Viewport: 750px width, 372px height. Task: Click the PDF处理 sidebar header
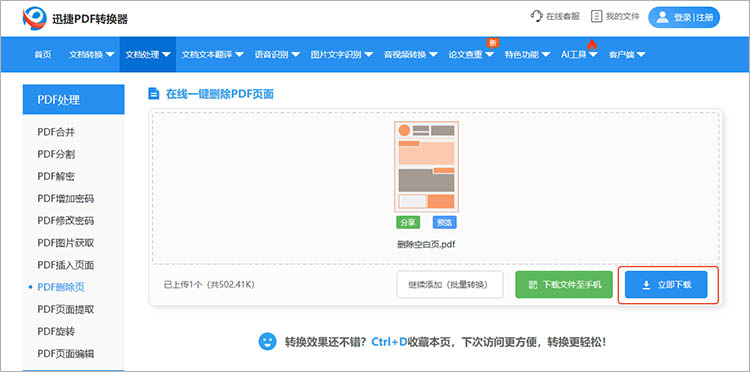(73, 100)
